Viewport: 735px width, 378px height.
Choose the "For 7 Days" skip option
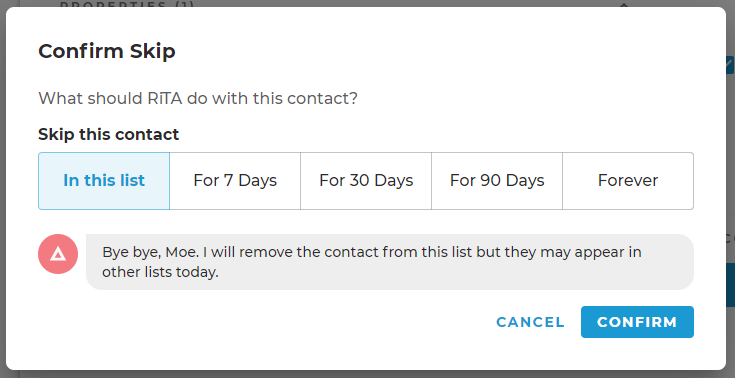pos(235,181)
